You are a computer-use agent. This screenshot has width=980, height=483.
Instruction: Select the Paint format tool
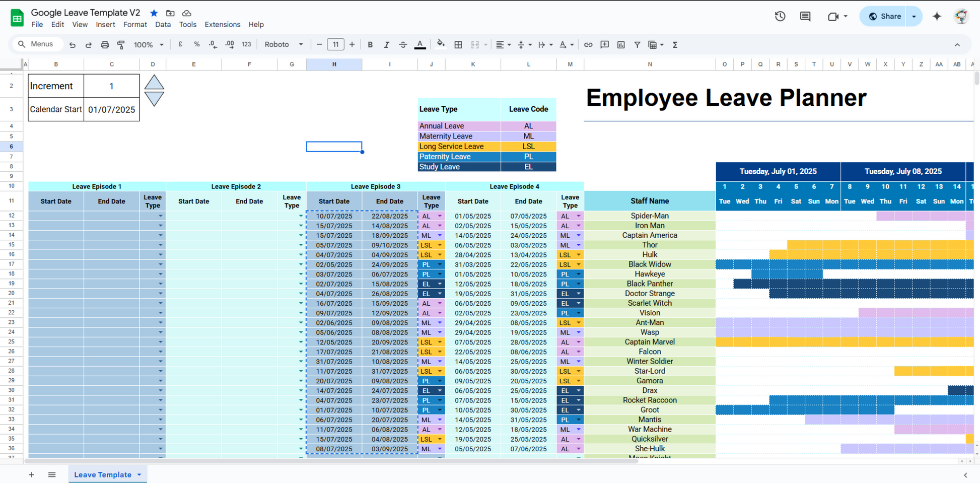point(121,45)
